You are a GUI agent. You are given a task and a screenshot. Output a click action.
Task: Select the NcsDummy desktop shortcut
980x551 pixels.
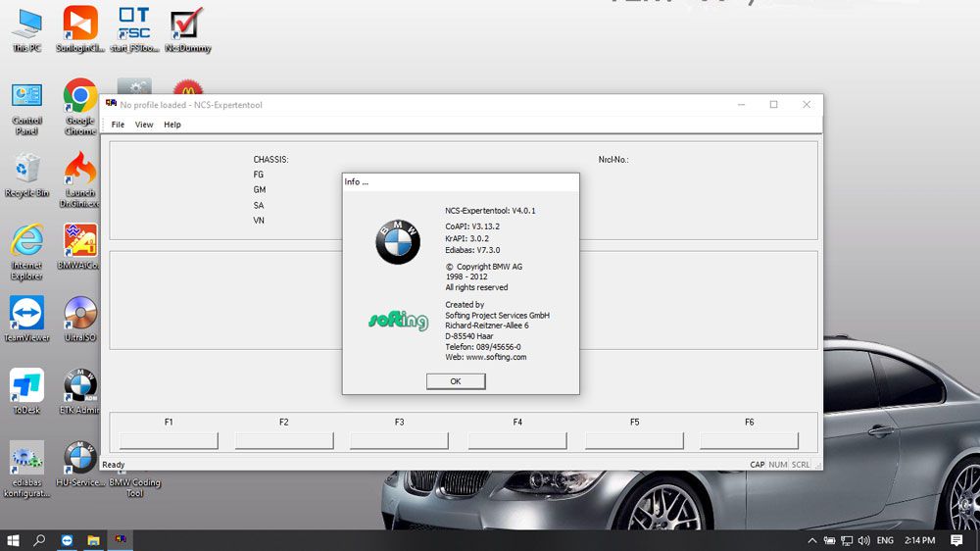pos(187,29)
